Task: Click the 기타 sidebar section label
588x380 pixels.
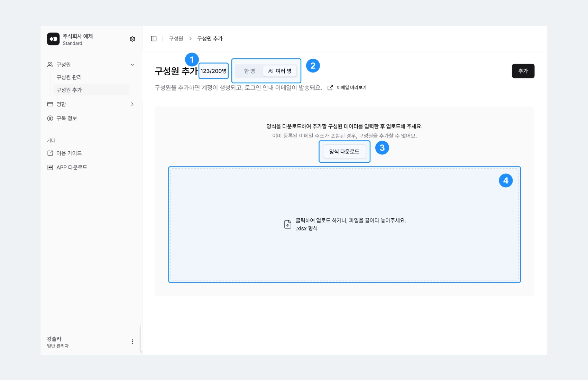Action: pos(51,141)
